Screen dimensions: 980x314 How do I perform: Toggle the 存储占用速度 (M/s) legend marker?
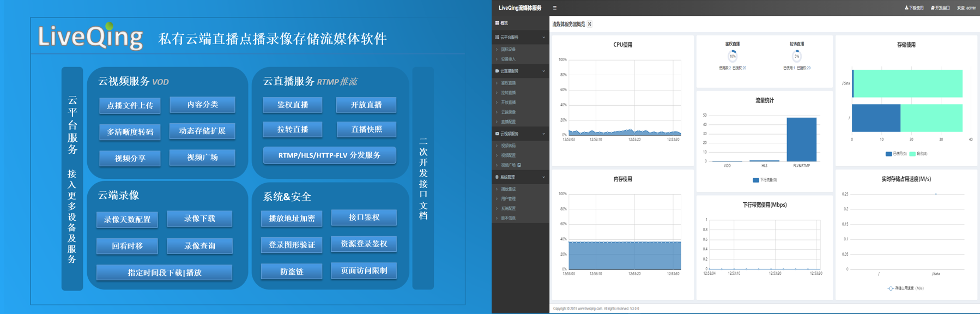click(891, 288)
